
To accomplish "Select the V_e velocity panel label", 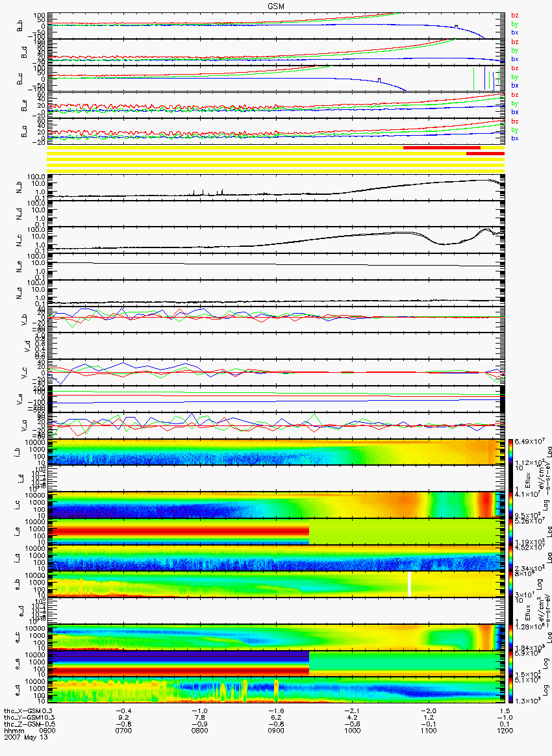I will (19, 399).
